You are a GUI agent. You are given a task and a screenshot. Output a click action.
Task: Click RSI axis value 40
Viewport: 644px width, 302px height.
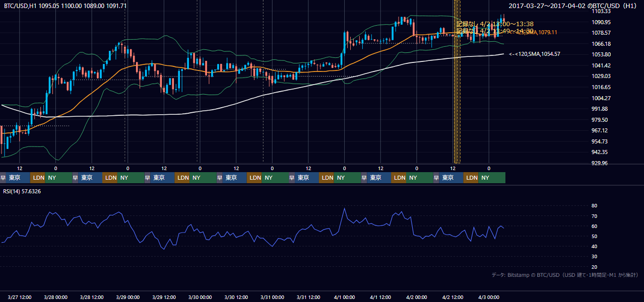(594, 246)
